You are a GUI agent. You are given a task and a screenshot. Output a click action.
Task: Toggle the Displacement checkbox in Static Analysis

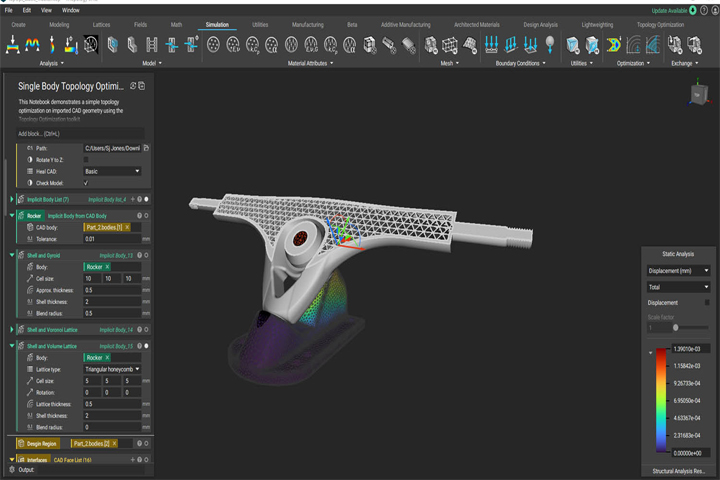pos(707,302)
